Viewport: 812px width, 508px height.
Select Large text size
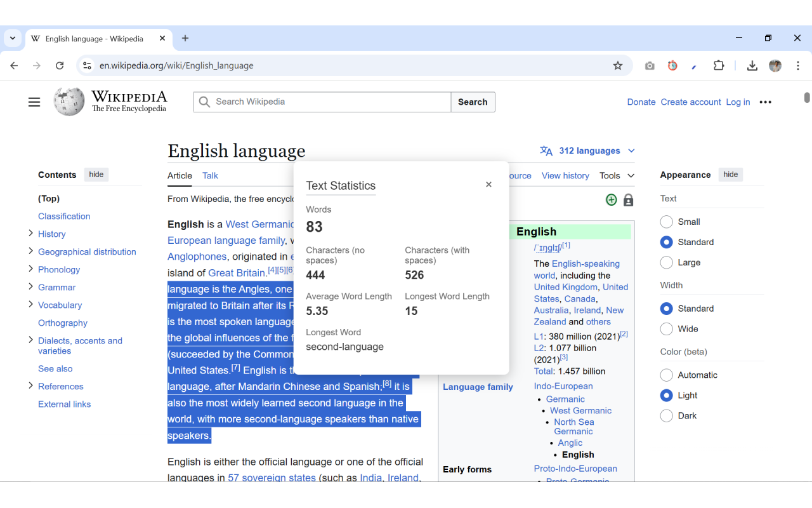click(666, 262)
